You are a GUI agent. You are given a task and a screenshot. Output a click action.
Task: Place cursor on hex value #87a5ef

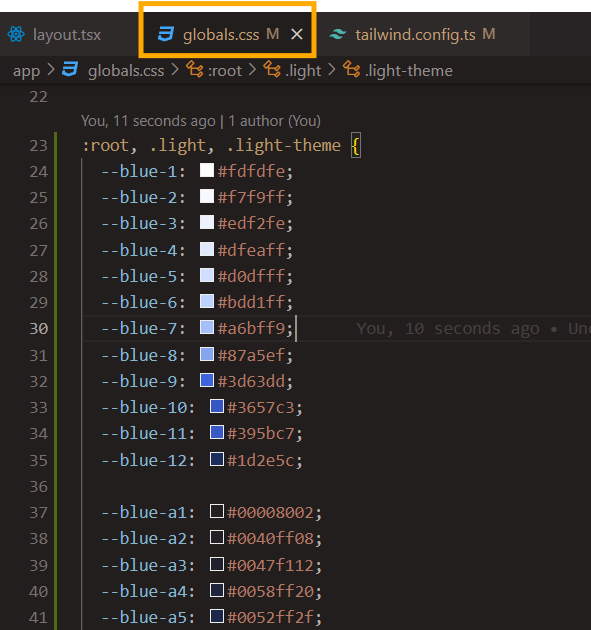click(252, 356)
